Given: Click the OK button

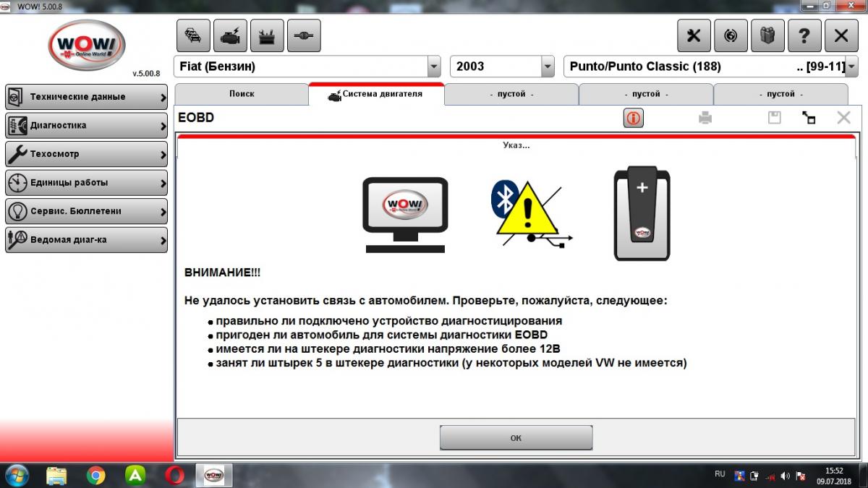Looking at the screenshot, I should click(516, 438).
